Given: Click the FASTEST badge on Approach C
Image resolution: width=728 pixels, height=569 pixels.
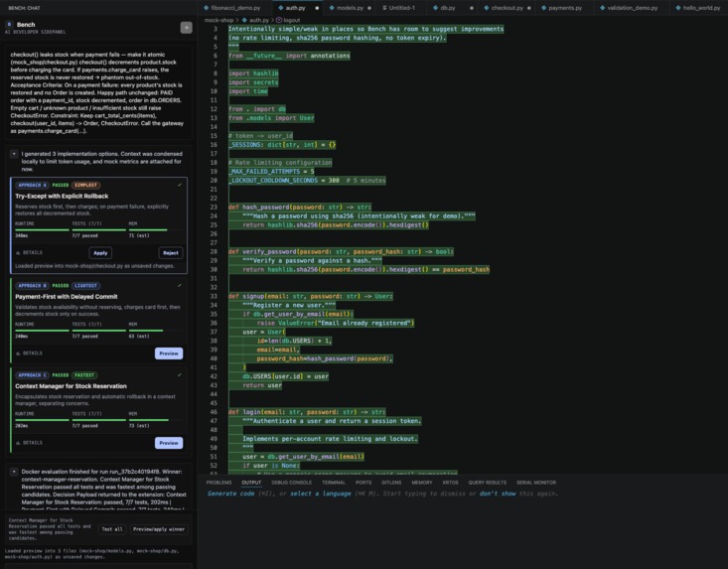Looking at the screenshot, I should click(84, 375).
